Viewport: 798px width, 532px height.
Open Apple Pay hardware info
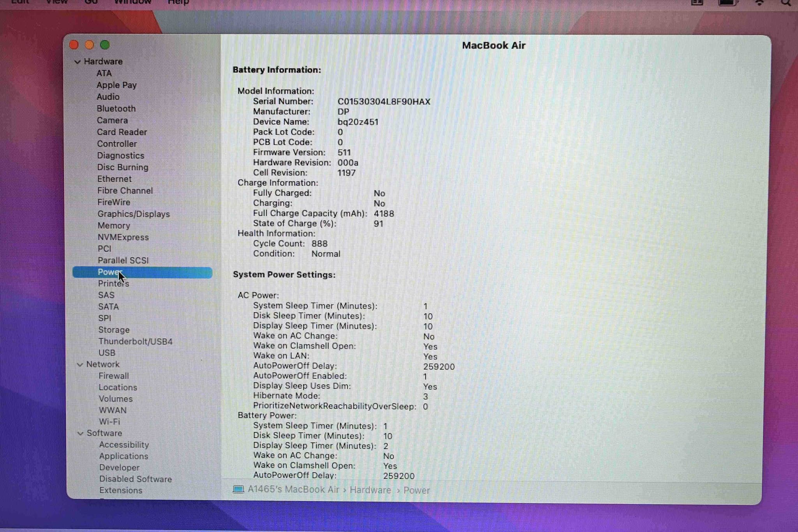[x=117, y=85]
